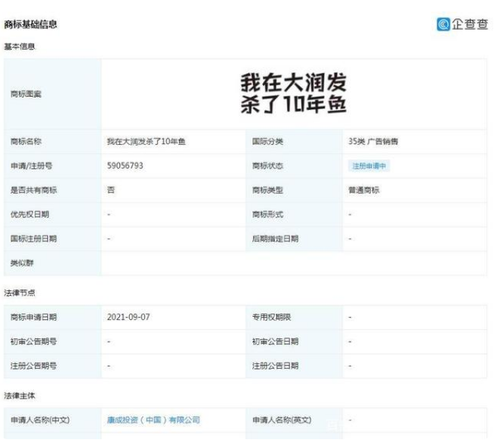Click the 法律主体 section label
Viewport: 504px width, 445px height.
tap(19, 396)
